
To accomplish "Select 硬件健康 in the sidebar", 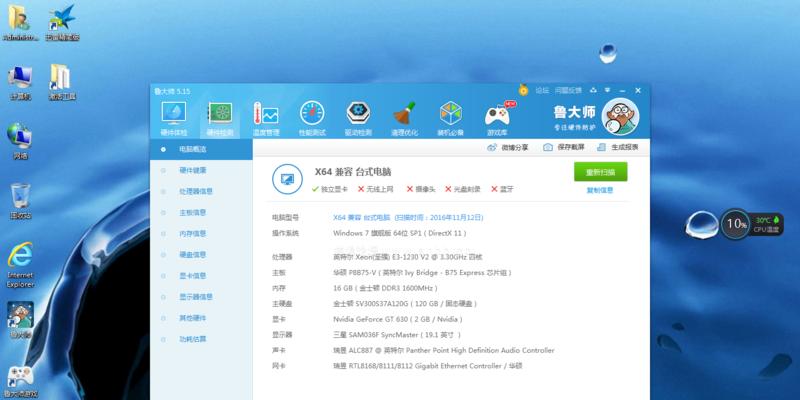I will [x=201, y=170].
